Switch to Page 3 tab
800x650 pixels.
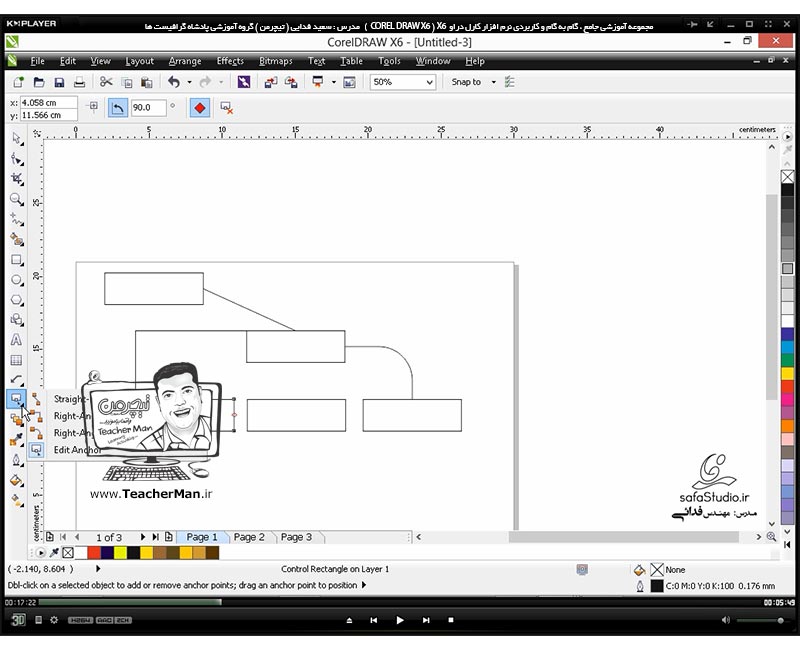296,537
